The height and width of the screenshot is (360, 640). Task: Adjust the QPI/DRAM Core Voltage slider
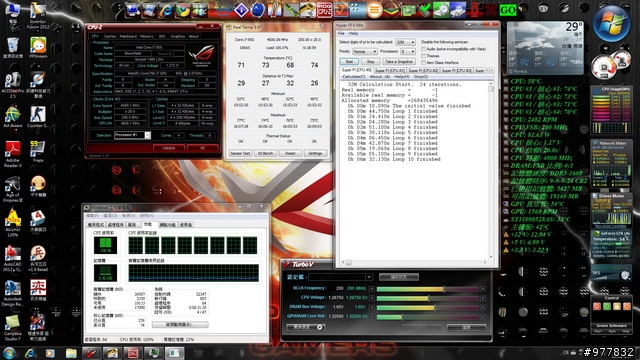427,317
